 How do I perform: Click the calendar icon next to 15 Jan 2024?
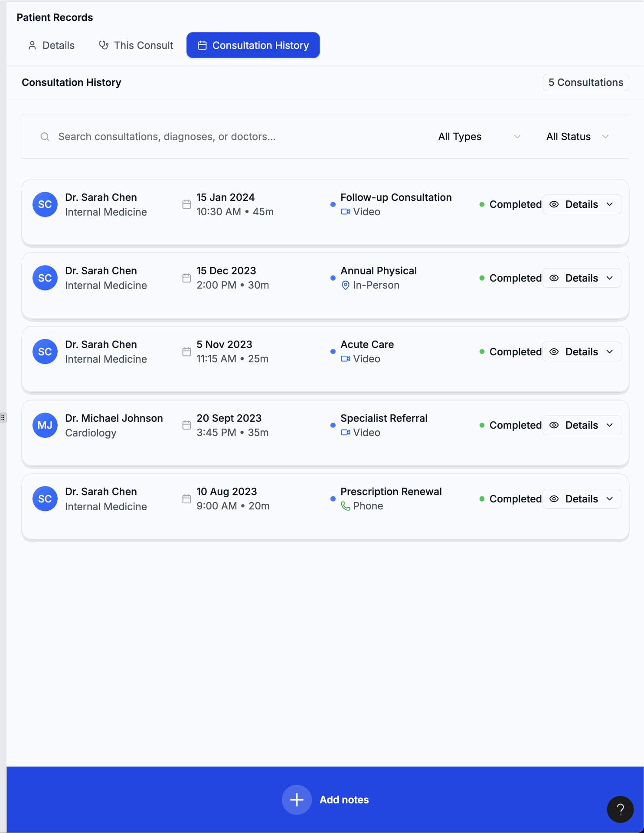click(x=186, y=204)
